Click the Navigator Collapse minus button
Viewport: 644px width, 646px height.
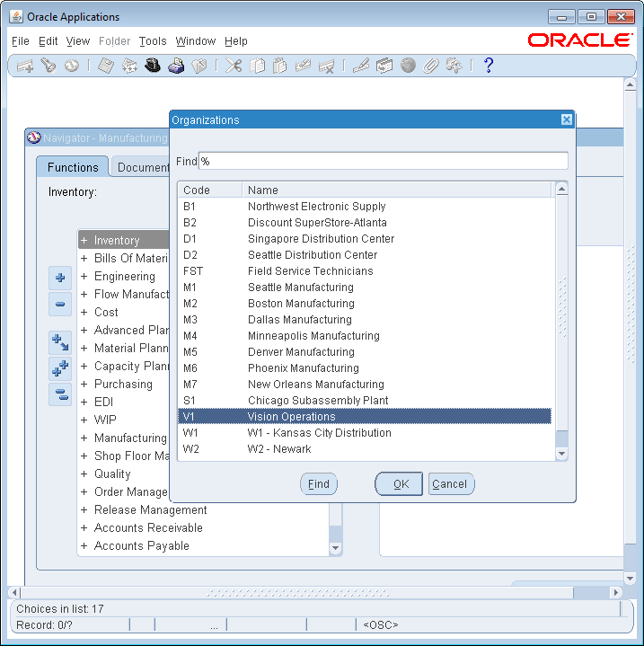pos(60,304)
